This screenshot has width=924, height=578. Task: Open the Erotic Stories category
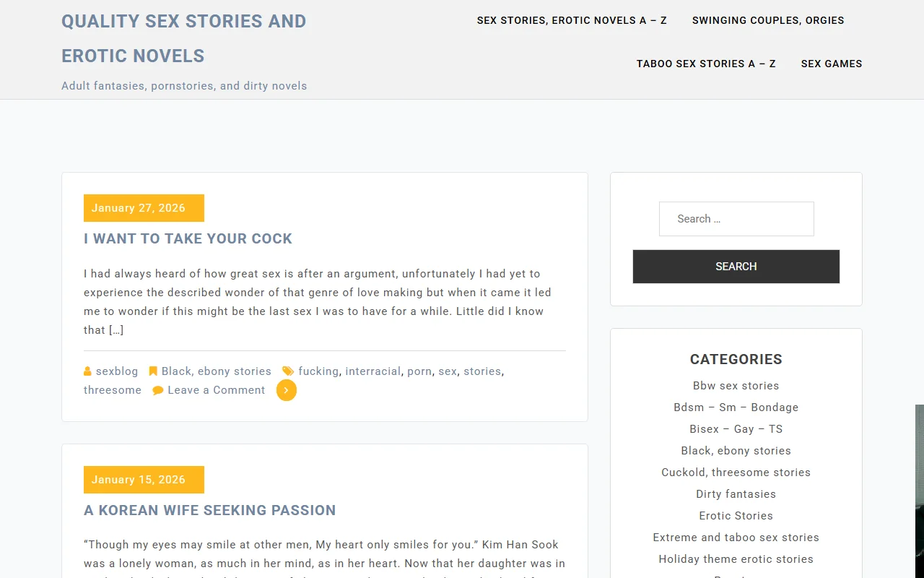click(x=736, y=515)
